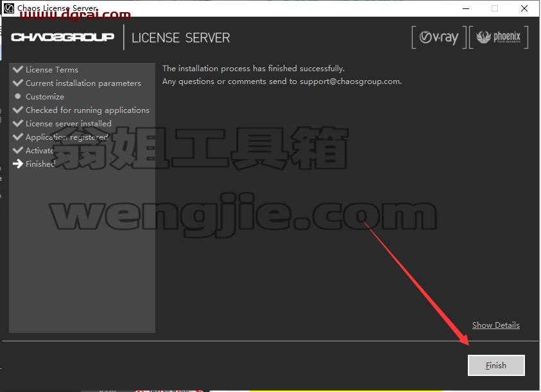
Task: Select the Customize step label
Action: [x=45, y=97]
